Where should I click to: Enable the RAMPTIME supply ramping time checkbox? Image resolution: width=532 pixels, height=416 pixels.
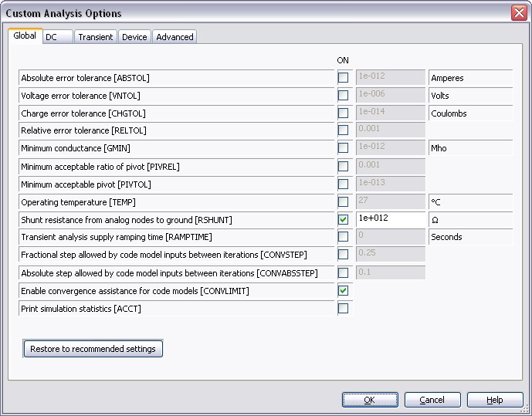coord(343,237)
